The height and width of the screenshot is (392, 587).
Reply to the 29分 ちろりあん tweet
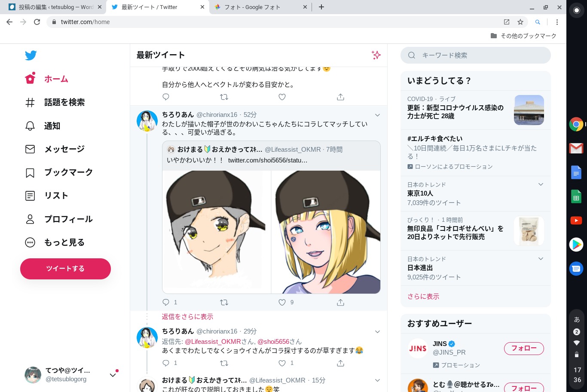tap(166, 363)
